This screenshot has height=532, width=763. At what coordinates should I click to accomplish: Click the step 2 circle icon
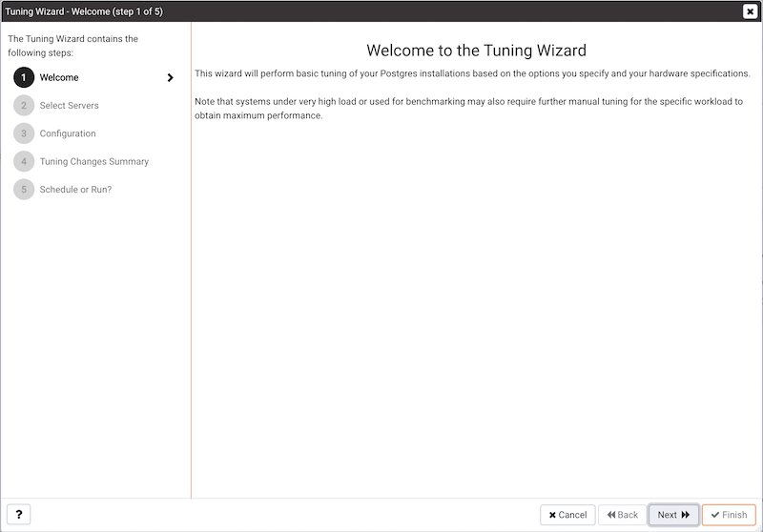pyautogui.click(x=24, y=106)
